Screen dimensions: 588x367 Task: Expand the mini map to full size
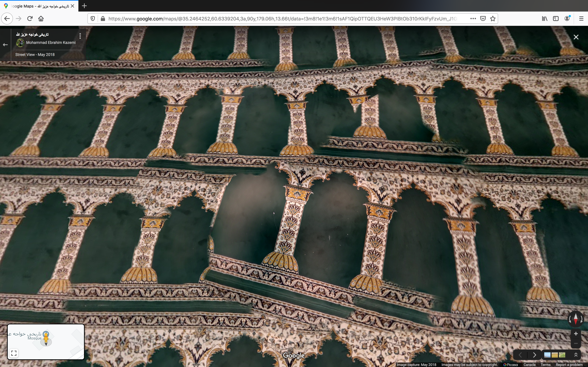click(x=14, y=353)
